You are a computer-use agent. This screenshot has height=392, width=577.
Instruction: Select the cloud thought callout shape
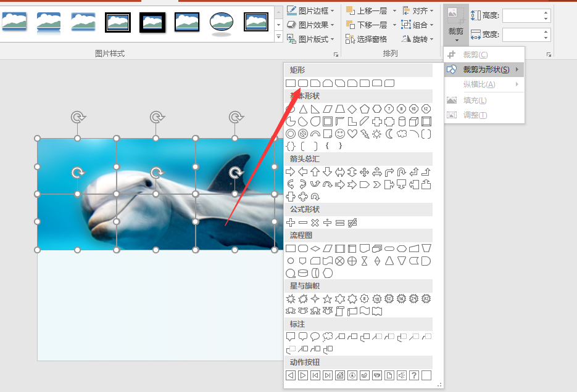328,337
